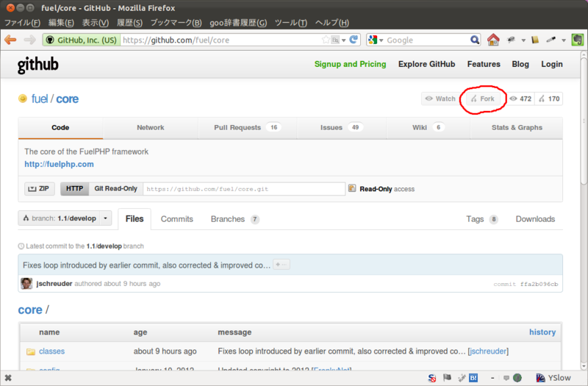
Task: Watch the fuel/core repository
Action: click(x=440, y=99)
